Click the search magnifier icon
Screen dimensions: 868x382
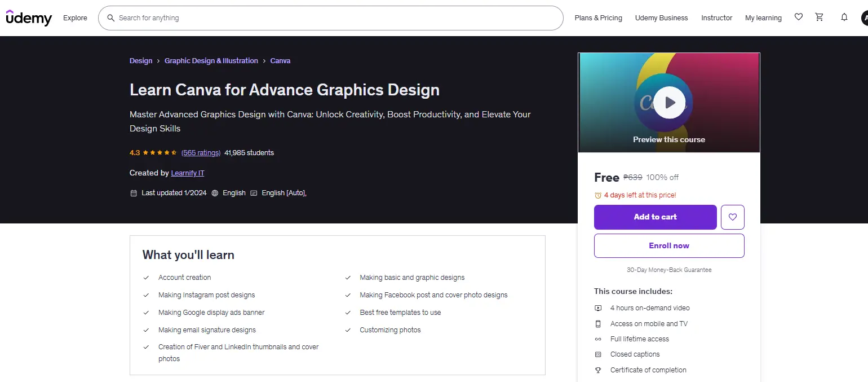coord(111,18)
